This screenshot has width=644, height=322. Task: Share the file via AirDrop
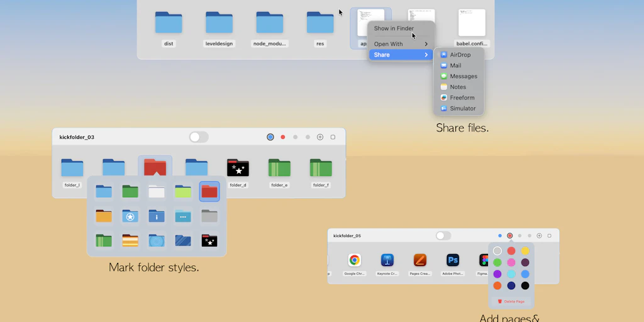(458, 55)
